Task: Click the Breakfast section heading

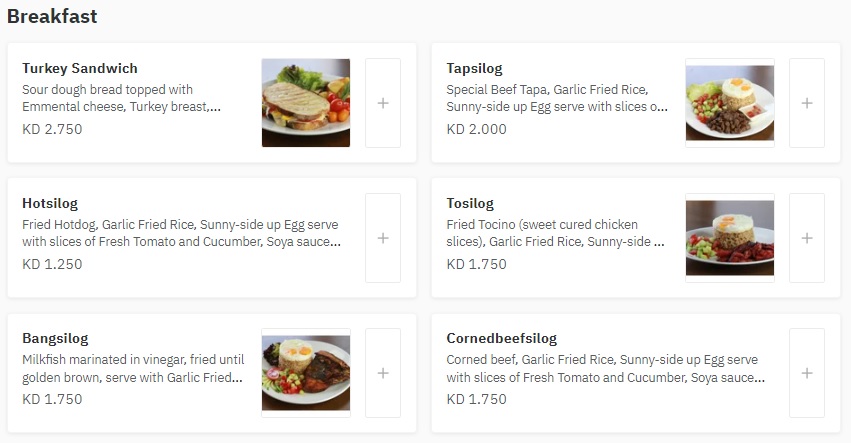Action: [x=52, y=16]
